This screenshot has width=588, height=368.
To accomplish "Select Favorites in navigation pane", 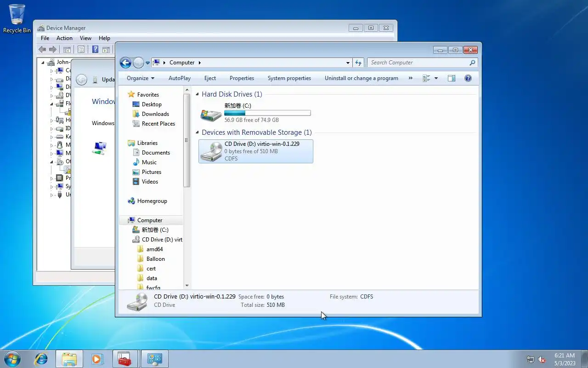I will click(x=148, y=95).
